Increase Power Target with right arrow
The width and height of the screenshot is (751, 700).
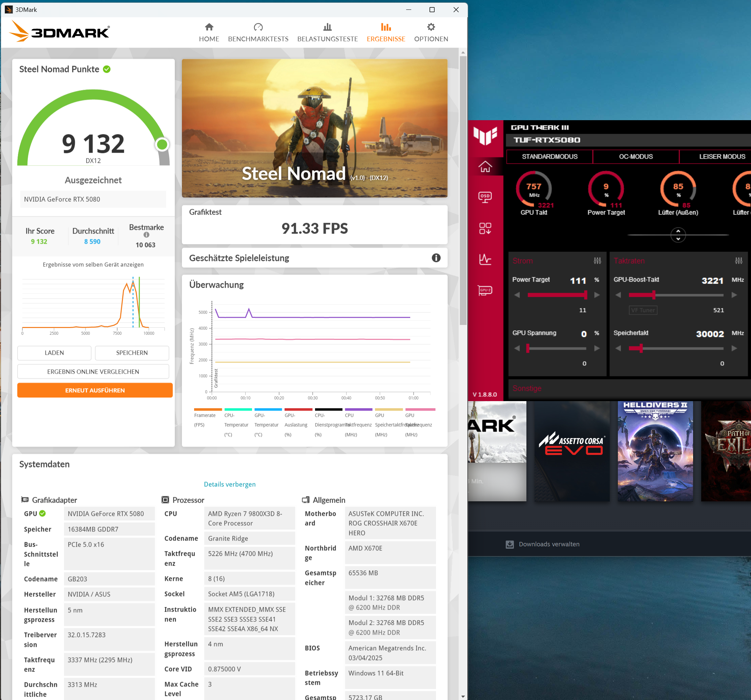coord(597,295)
